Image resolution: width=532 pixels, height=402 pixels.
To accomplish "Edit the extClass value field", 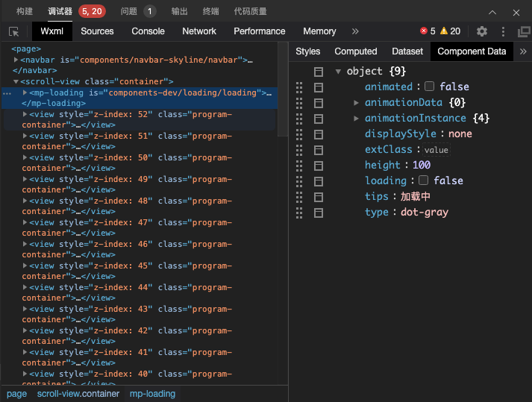I will coord(436,150).
